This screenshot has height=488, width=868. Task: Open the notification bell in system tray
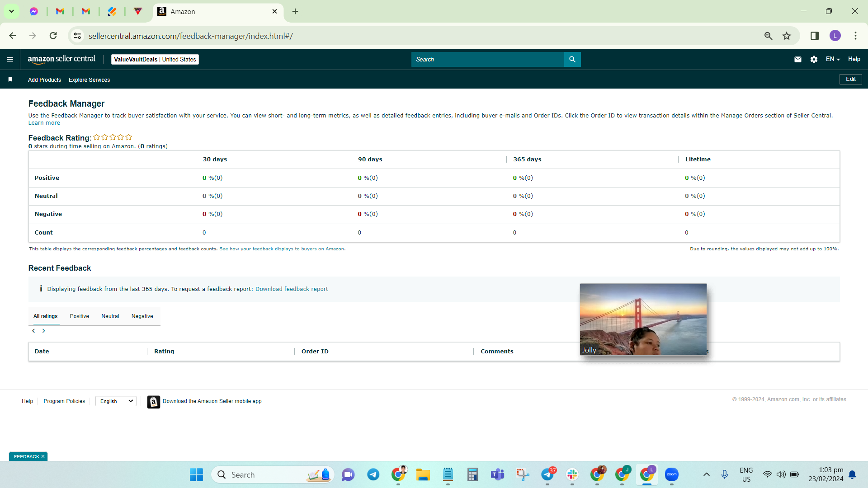[852, 474]
